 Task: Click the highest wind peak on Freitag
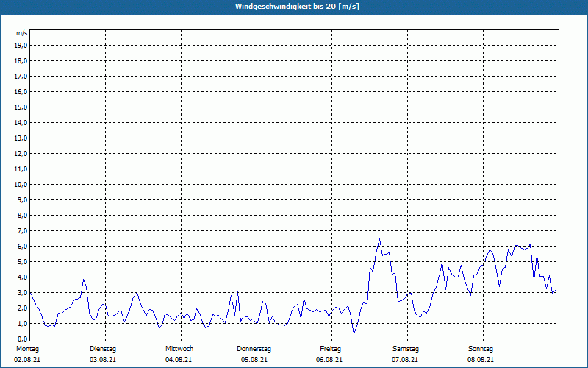point(379,238)
